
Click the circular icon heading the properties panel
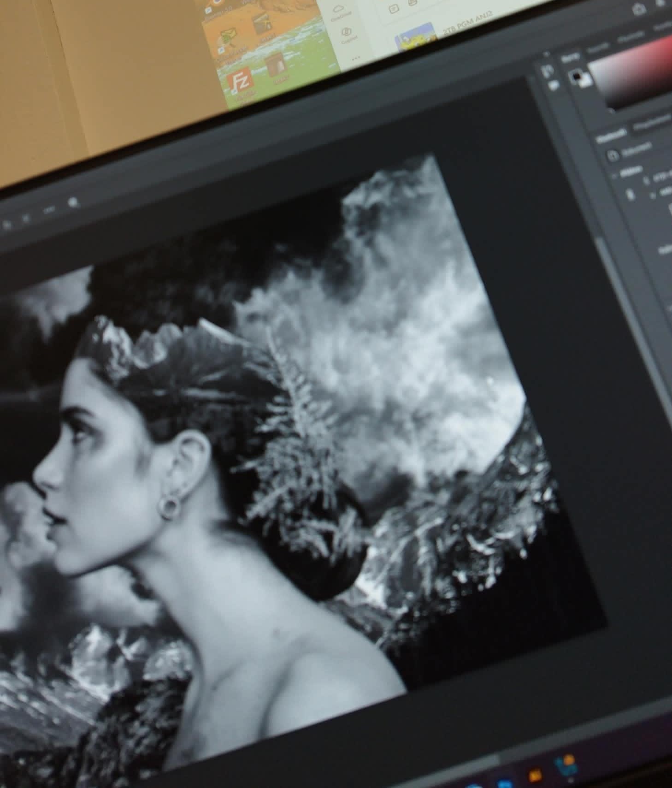613,156
